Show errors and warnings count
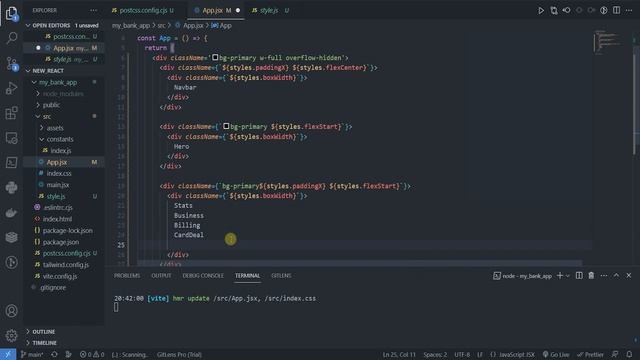640x360 pixels. tap(92, 354)
